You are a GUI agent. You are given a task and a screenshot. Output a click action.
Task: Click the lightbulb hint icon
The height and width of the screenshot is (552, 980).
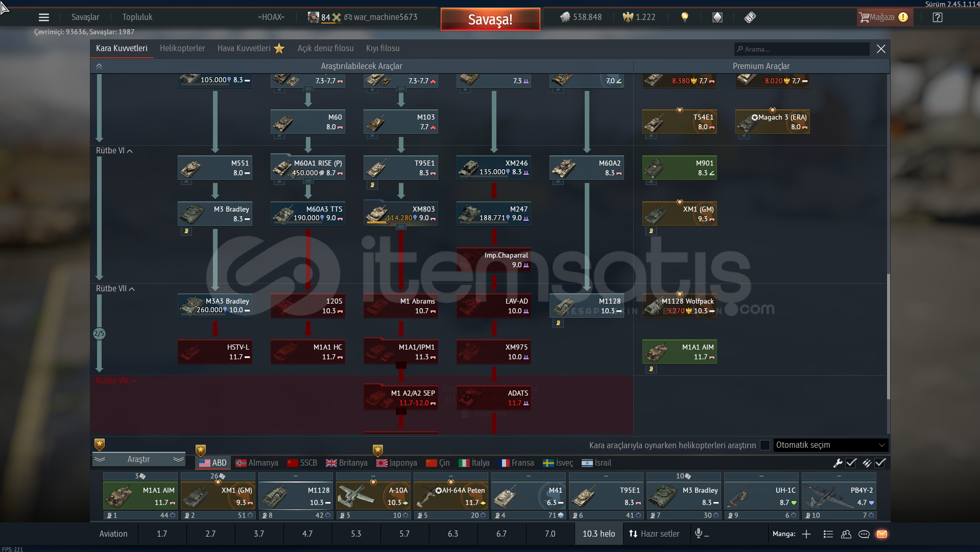tap(684, 17)
